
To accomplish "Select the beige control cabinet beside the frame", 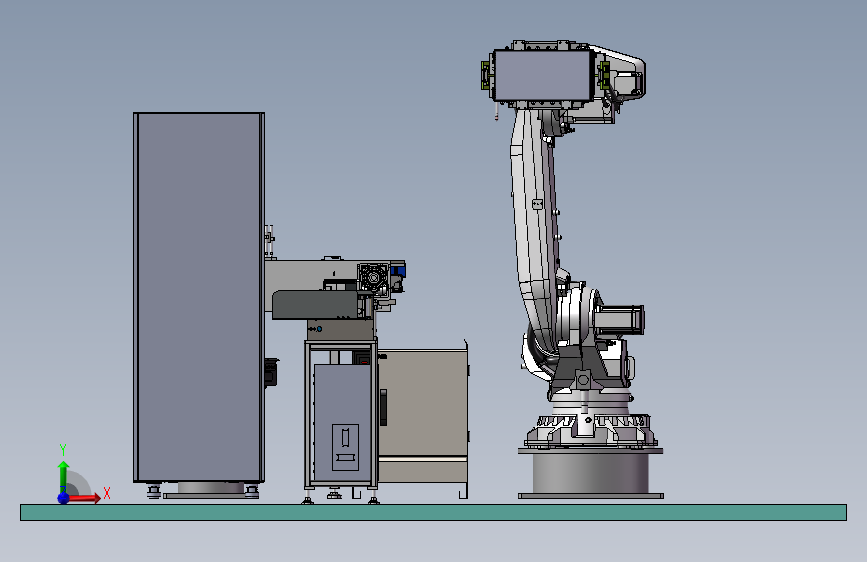I will coord(423,415).
